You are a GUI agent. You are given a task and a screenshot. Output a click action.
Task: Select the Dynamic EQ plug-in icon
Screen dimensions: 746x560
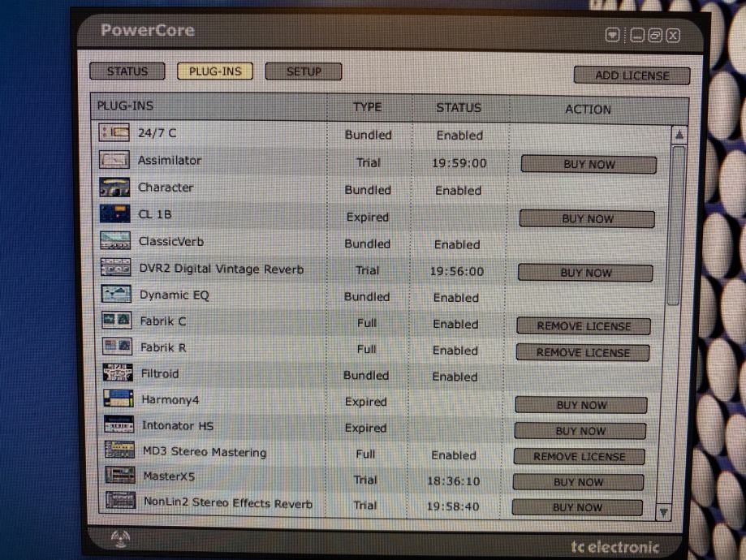pyautogui.click(x=116, y=295)
